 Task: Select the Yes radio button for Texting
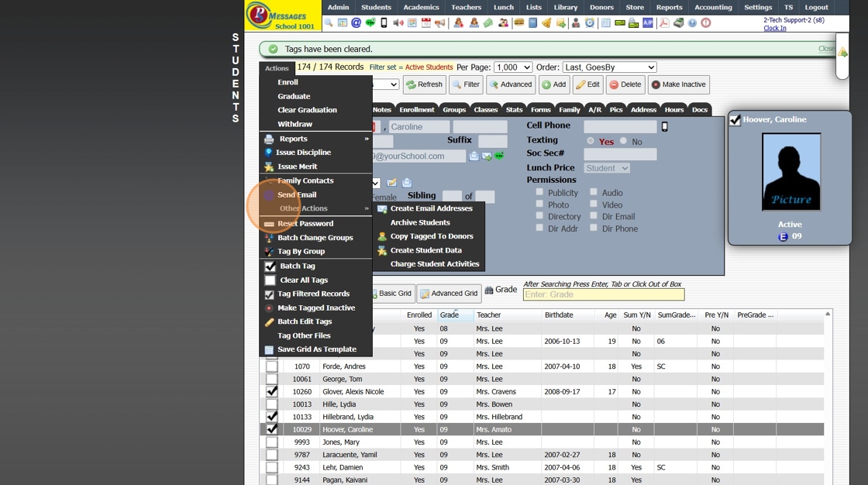coord(591,142)
